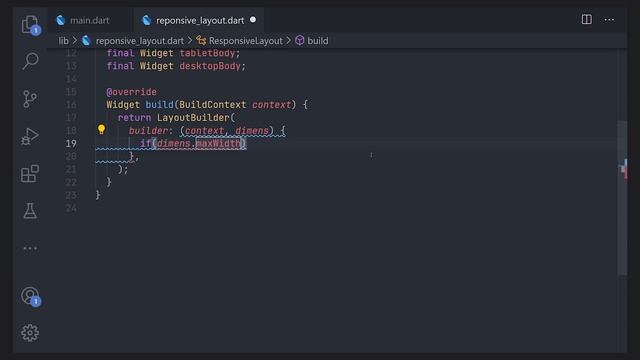This screenshot has width=640, height=360.
Task: Click the tabletBody field name
Action: click(207, 53)
